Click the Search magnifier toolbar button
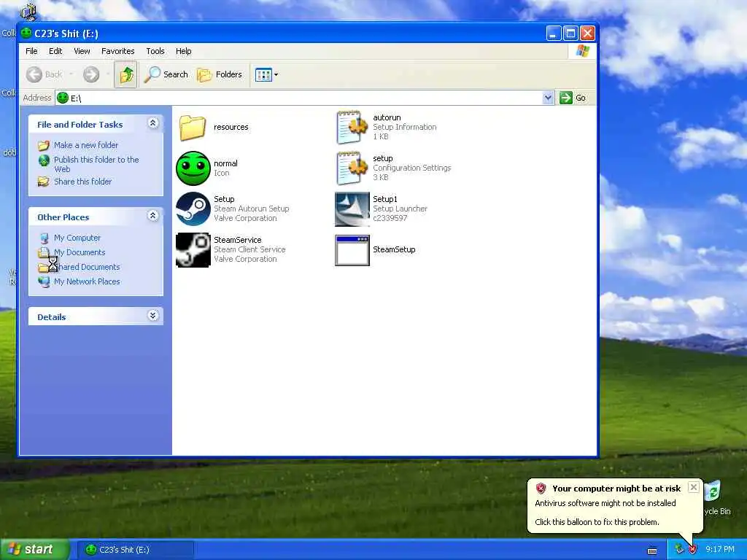This screenshot has width=747, height=560. pos(166,74)
